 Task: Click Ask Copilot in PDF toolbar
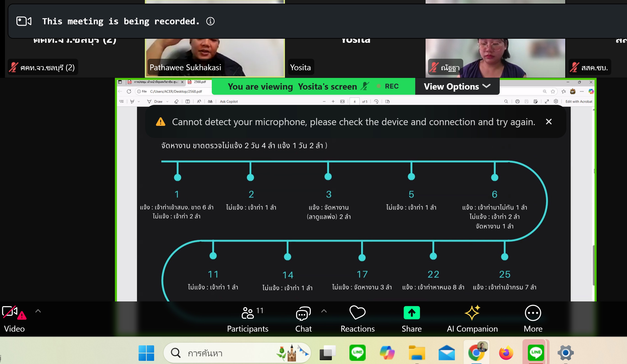pos(229,102)
